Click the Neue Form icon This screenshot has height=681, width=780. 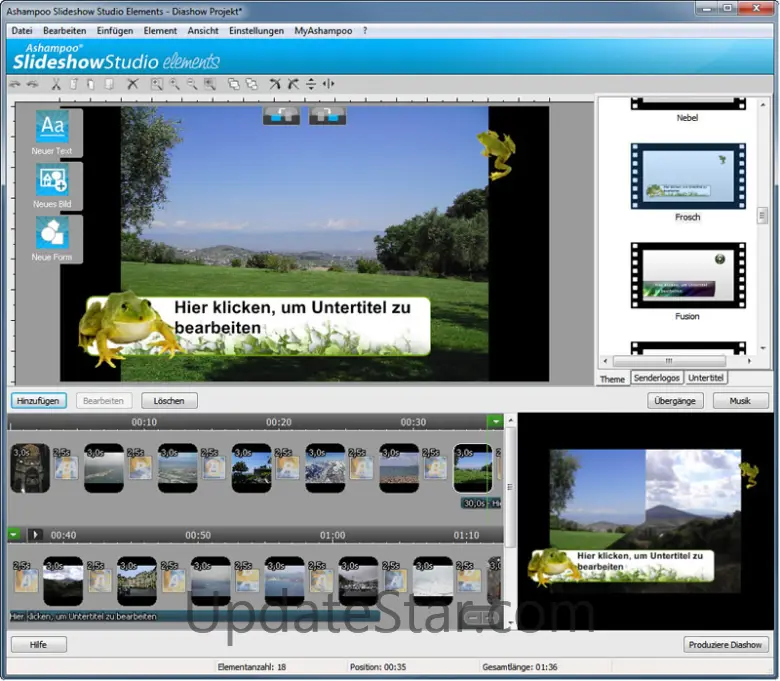(x=51, y=233)
